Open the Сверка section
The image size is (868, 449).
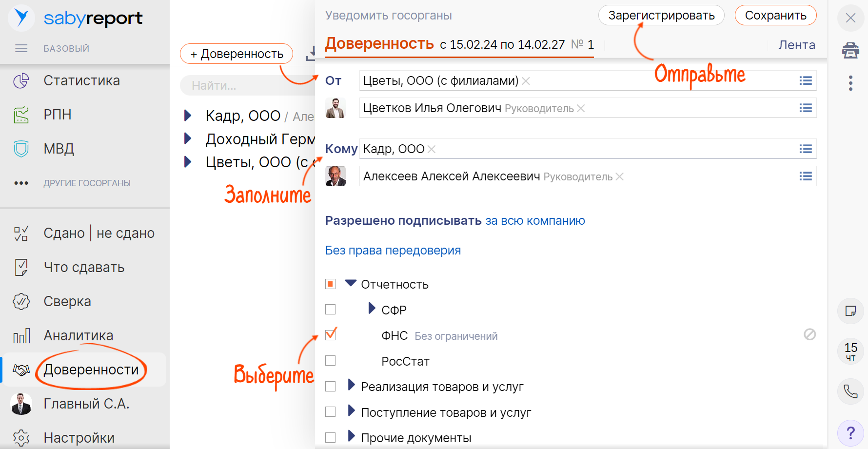[67, 301]
